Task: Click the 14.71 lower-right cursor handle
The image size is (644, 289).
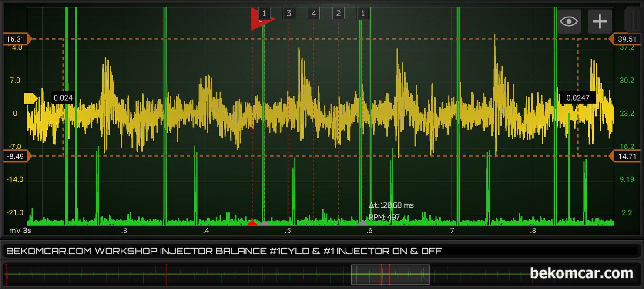Action: pyautogui.click(x=626, y=156)
